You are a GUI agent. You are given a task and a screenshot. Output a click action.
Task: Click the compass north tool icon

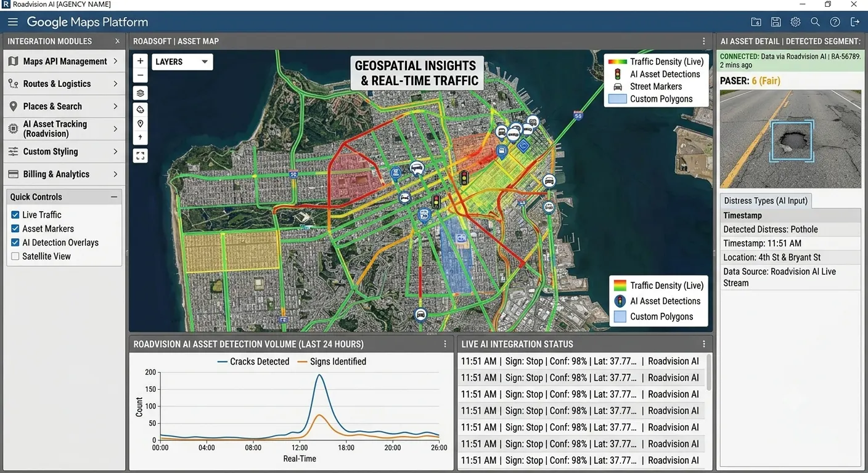click(x=141, y=138)
